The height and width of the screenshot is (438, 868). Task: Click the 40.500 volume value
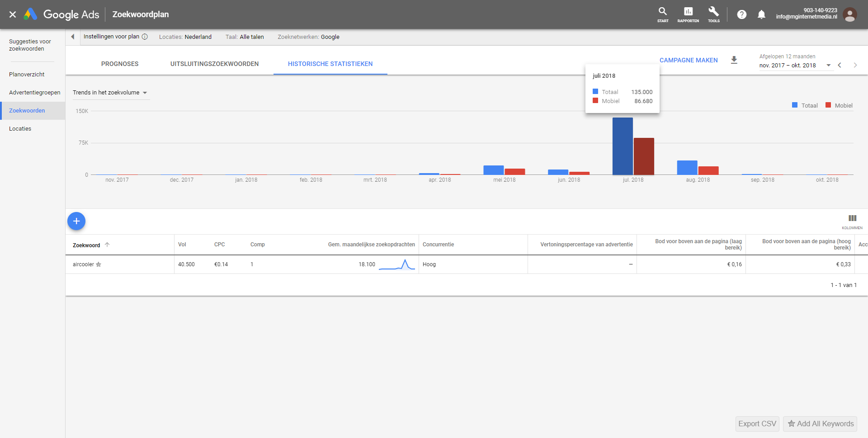click(186, 264)
